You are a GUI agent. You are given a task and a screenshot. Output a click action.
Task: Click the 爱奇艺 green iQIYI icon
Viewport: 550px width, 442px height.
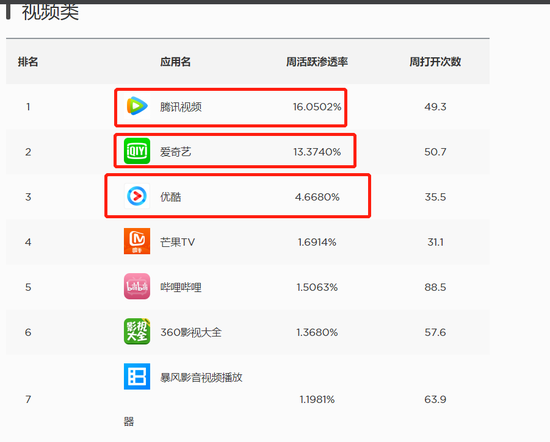[x=137, y=151]
